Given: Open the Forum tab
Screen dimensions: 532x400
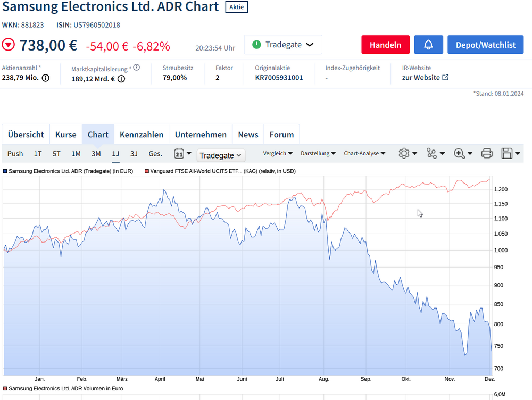Looking at the screenshot, I should [281, 134].
